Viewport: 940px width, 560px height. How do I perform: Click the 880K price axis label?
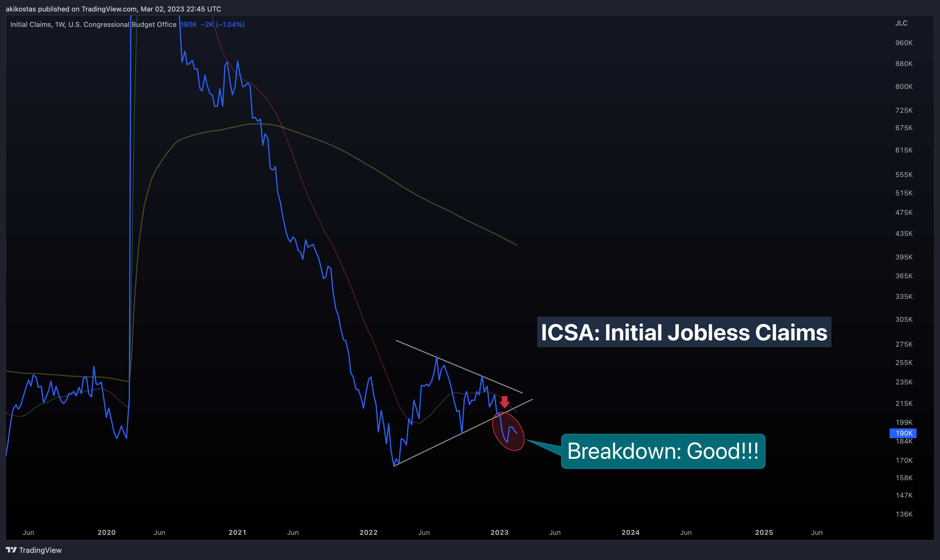(904, 64)
